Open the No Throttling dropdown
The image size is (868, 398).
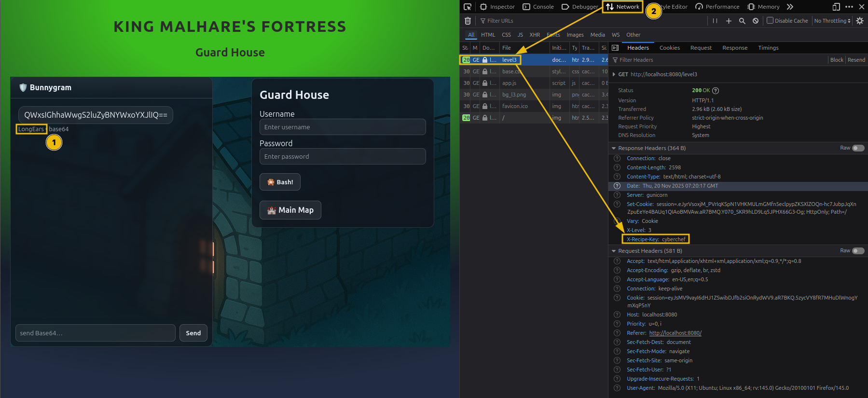pos(832,21)
